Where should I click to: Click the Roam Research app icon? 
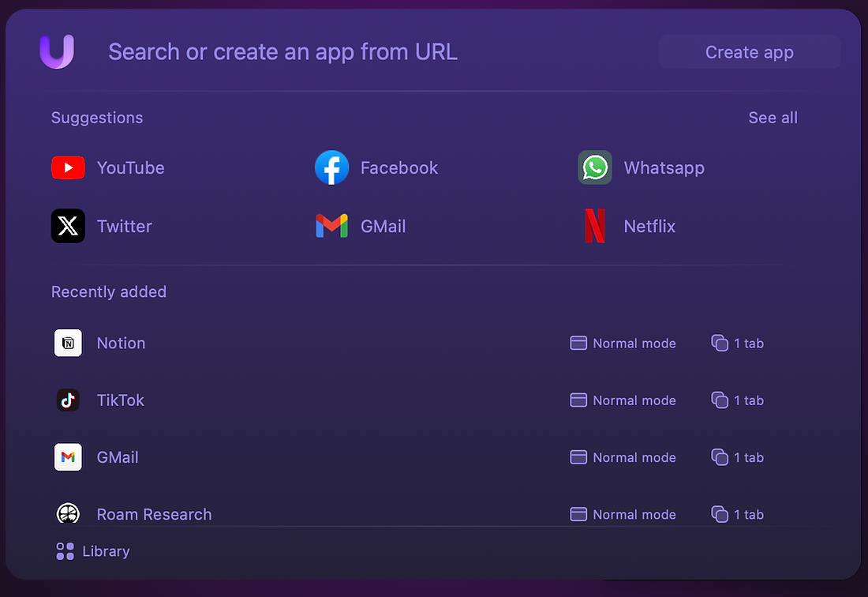pos(68,514)
